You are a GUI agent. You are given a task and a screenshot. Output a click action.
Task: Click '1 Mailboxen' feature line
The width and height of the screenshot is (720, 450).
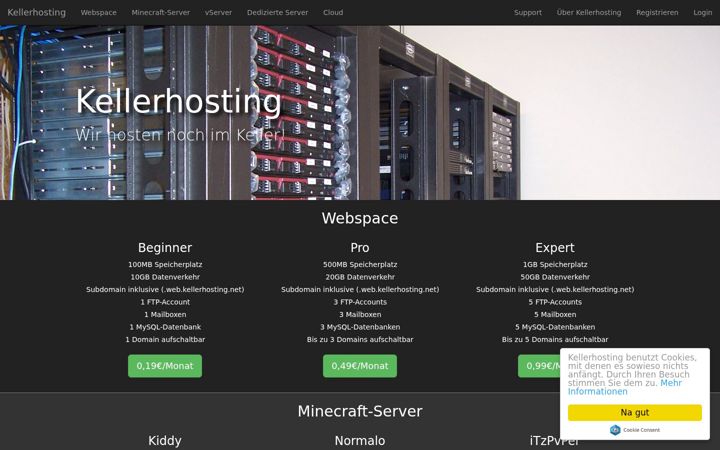(x=165, y=315)
